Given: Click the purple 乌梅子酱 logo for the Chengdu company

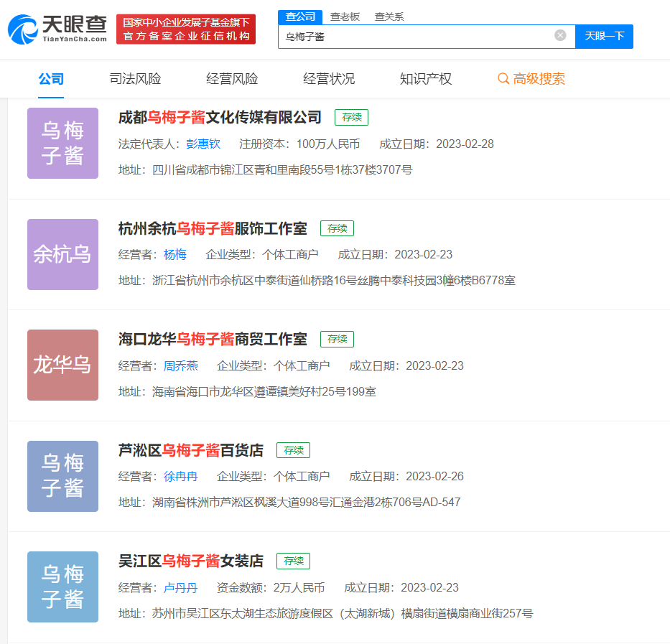Looking at the screenshot, I should pyautogui.click(x=62, y=143).
